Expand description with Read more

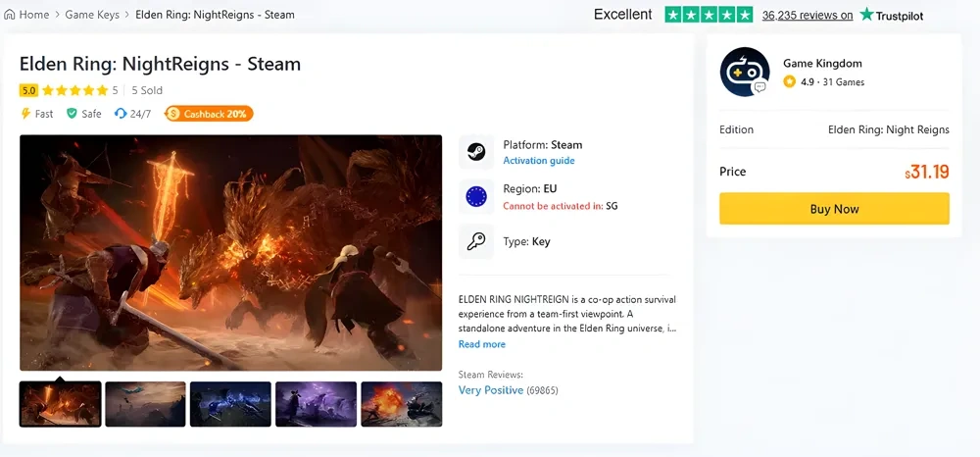[x=481, y=344]
